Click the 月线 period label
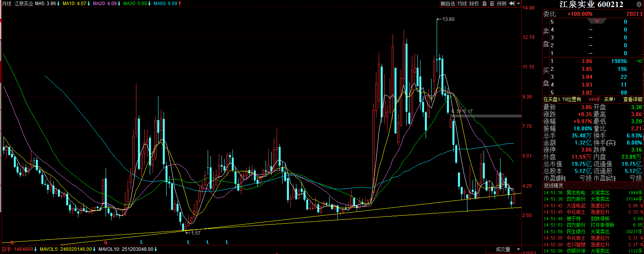The height and width of the screenshot is (254, 644). click(7, 4)
